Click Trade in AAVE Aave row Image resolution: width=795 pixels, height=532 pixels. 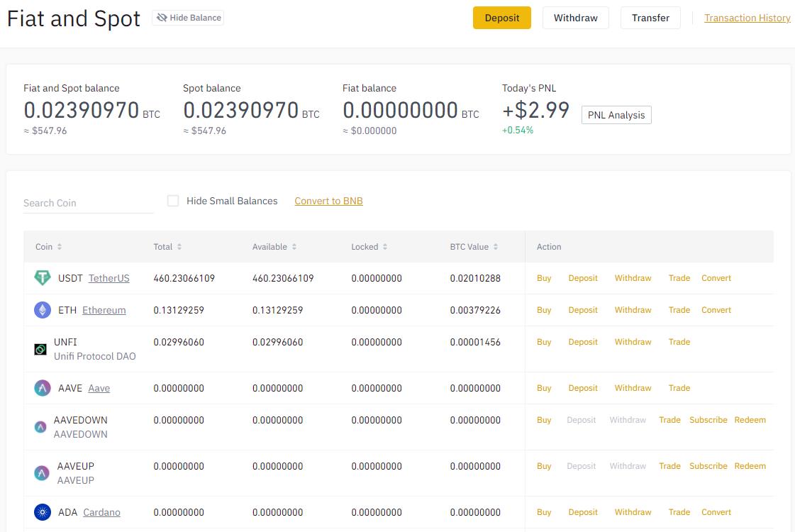tap(679, 388)
